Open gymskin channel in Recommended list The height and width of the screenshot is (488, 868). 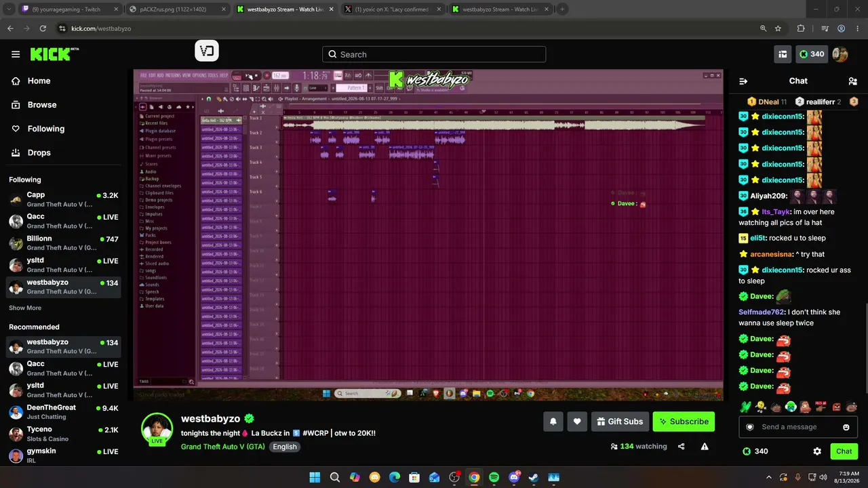(x=64, y=455)
